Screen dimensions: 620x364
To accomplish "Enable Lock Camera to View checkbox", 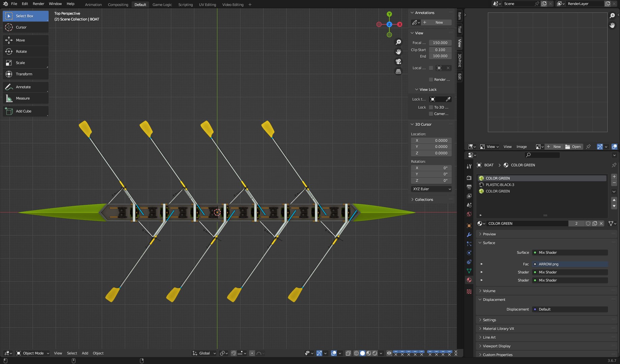I will 431,114.
